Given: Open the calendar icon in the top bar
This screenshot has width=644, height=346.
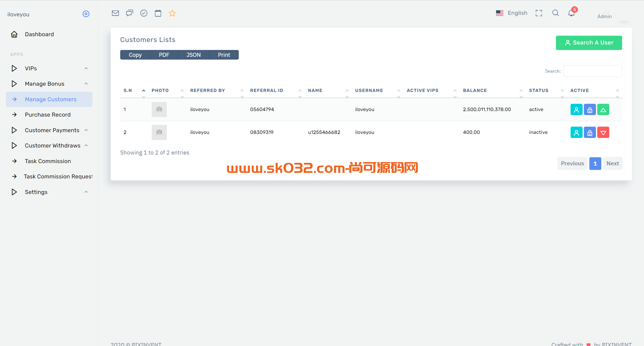Looking at the screenshot, I should 158,13.
